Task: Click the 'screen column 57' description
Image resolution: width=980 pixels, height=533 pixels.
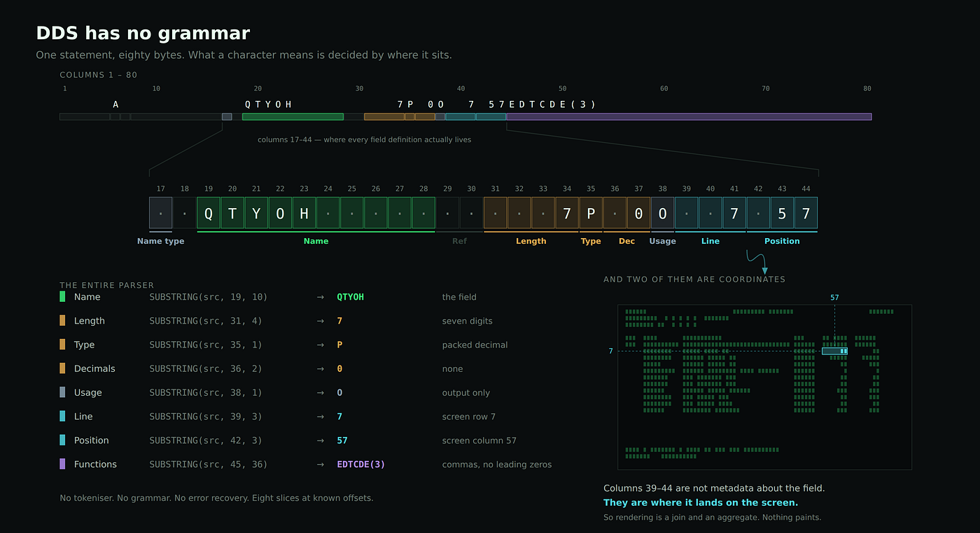Action: tap(479, 441)
